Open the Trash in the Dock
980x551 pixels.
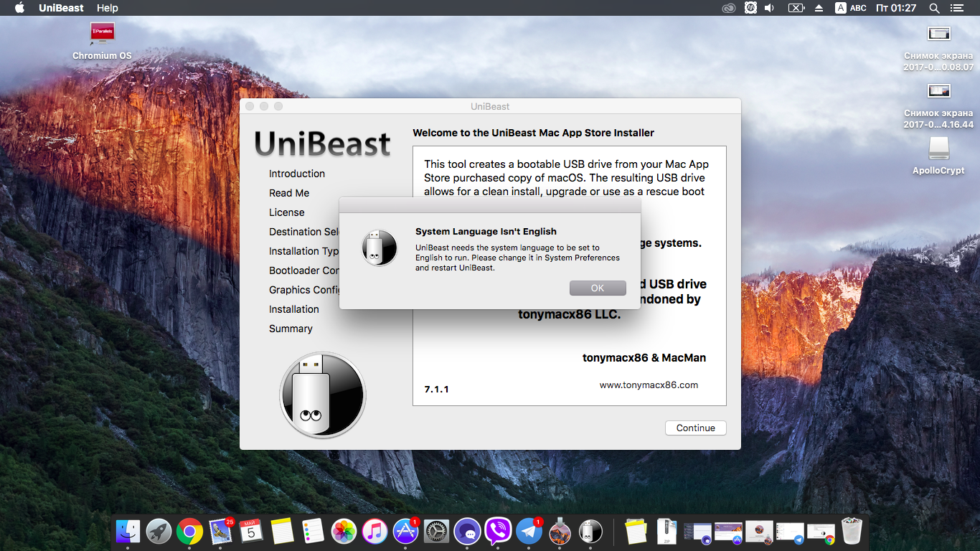[x=852, y=531]
